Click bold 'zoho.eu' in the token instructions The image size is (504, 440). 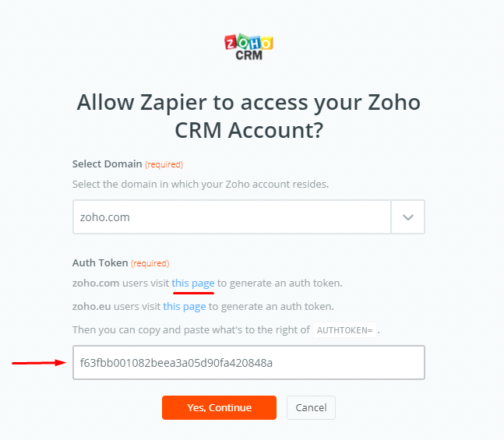[x=91, y=306]
